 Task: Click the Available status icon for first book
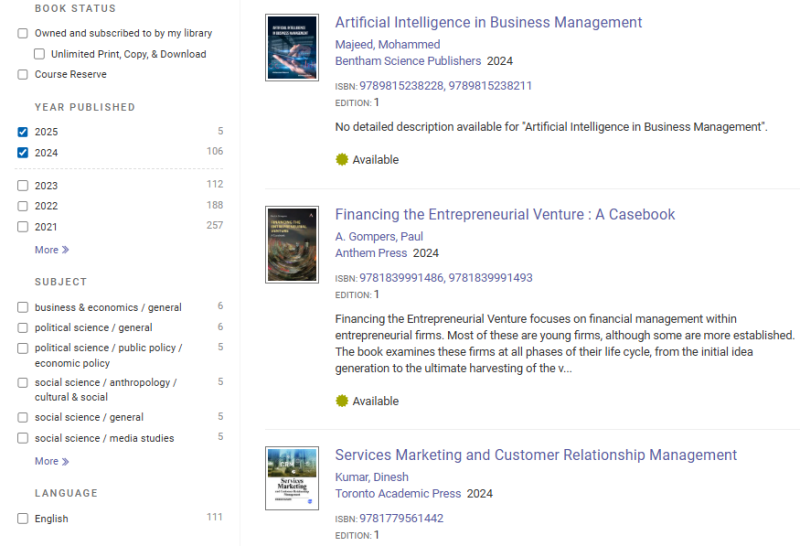tap(342, 160)
